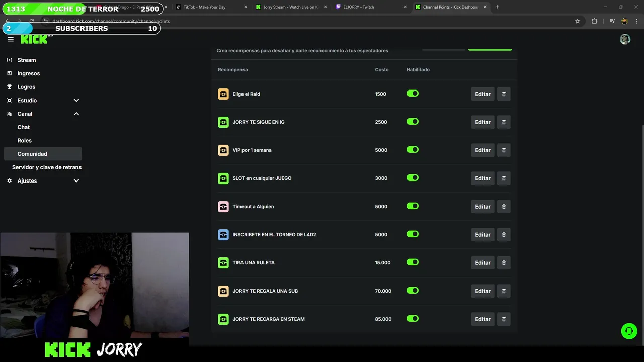Click the SLOT en cualquier JUEGO reward icon
Image resolution: width=644 pixels, height=362 pixels.
tap(223, 178)
